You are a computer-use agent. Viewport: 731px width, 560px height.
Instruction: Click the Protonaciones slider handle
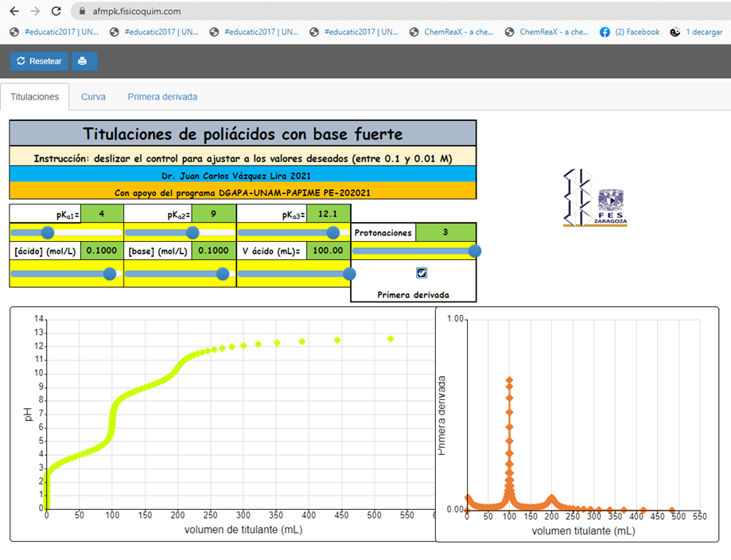click(475, 251)
